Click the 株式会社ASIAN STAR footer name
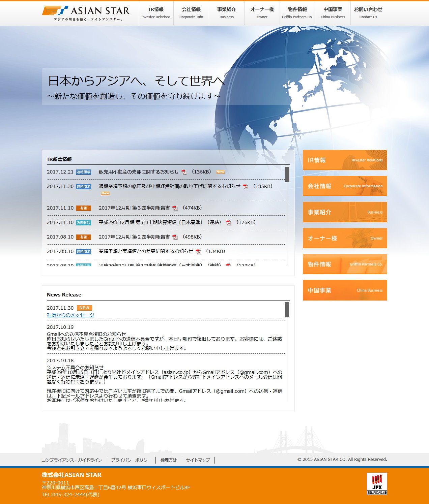 point(71,475)
